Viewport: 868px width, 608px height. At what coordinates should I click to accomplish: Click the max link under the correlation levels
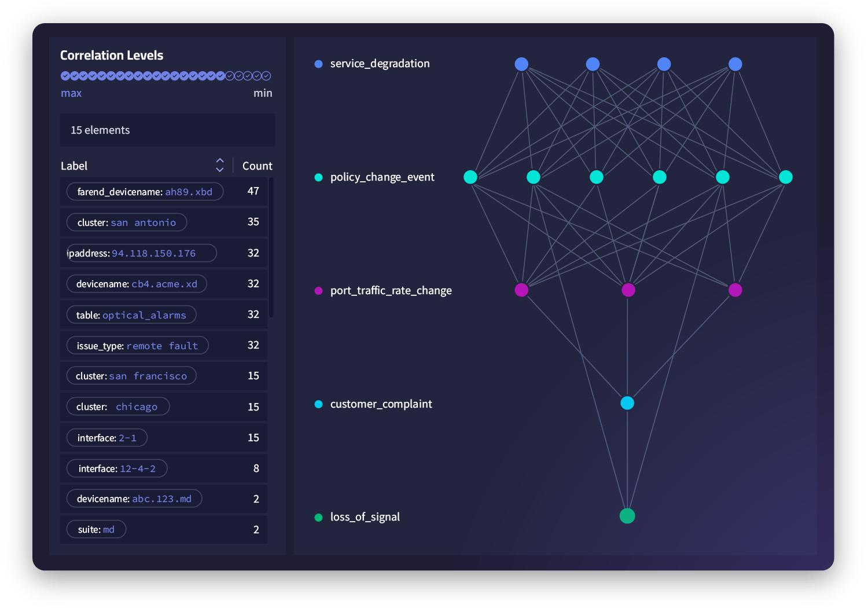pyautogui.click(x=71, y=93)
